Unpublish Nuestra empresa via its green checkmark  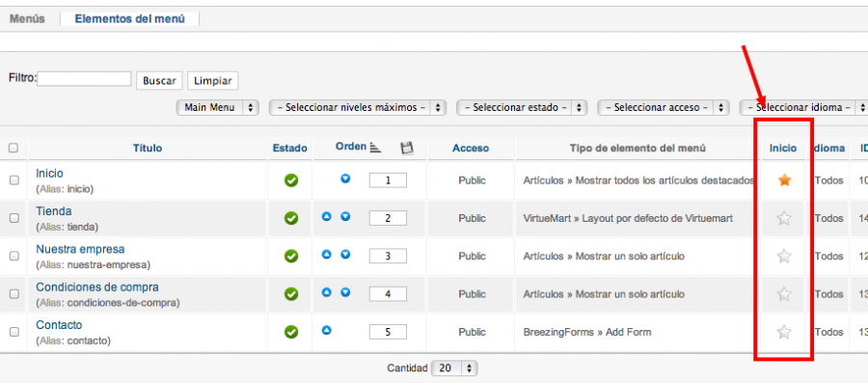[x=291, y=257]
